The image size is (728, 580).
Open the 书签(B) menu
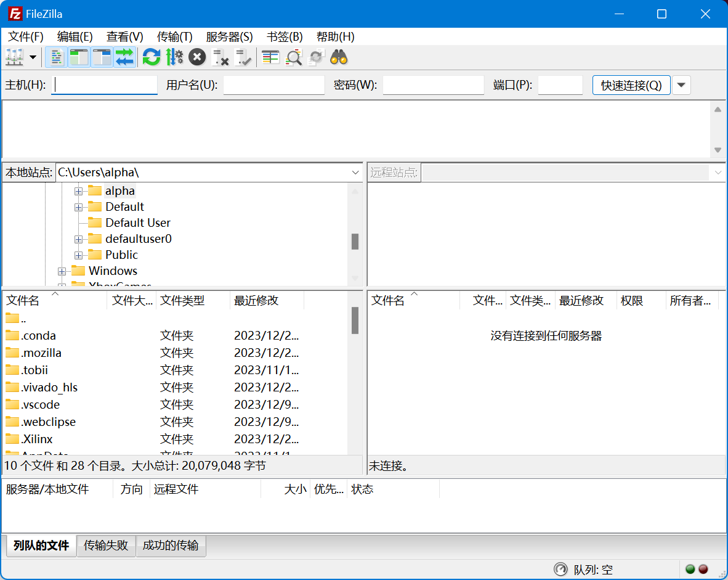[x=285, y=37]
